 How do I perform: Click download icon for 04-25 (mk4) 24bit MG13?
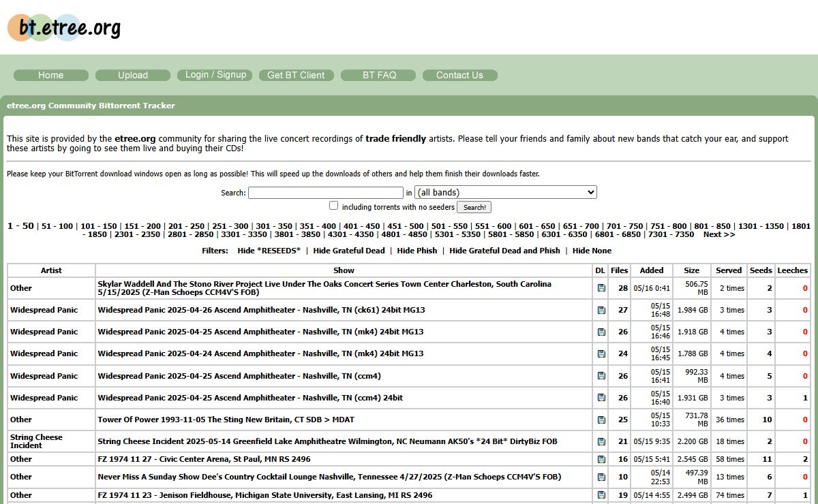point(601,332)
